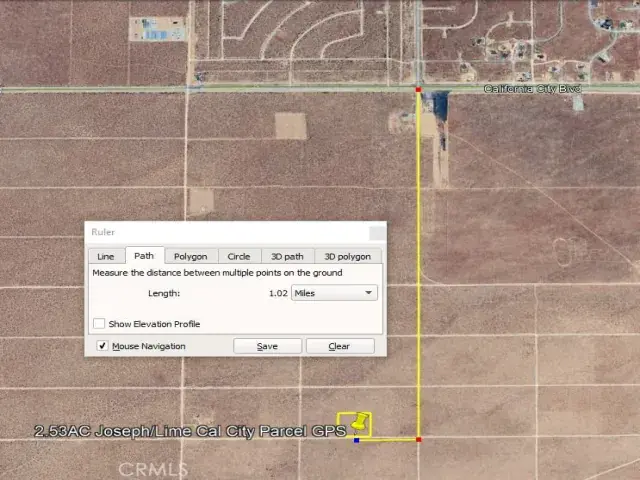The height and width of the screenshot is (480, 640).
Task: Click the yellow pushpin placemark icon
Action: point(361,421)
